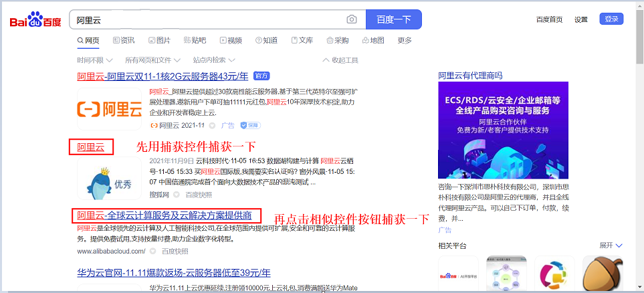644x293 pixels.
Task: Open 百度快照 for the 搜狐网 result
Action: tap(199, 195)
